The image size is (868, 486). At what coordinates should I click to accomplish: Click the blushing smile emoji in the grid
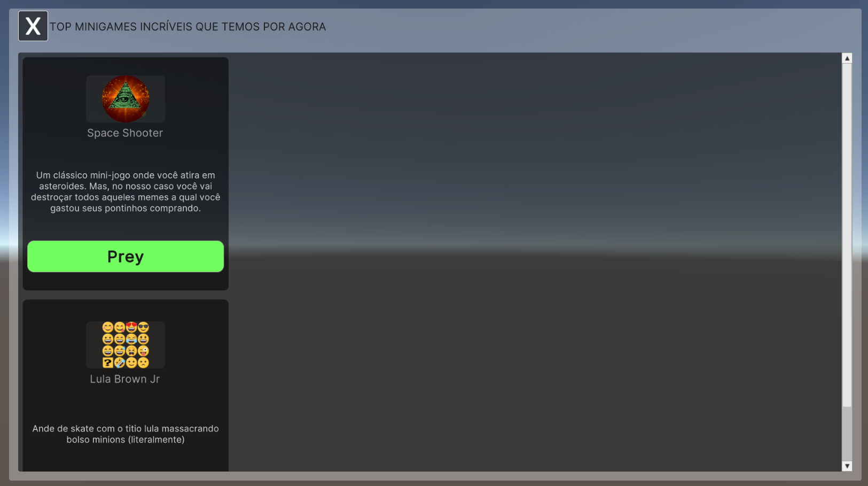[x=108, y=327]
